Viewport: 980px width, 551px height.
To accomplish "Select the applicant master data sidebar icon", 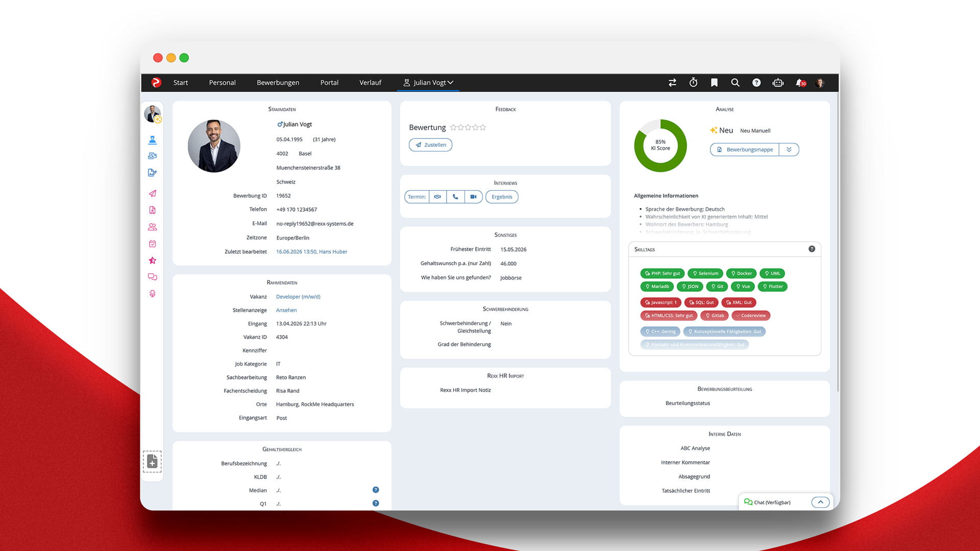I will point(152,140).
